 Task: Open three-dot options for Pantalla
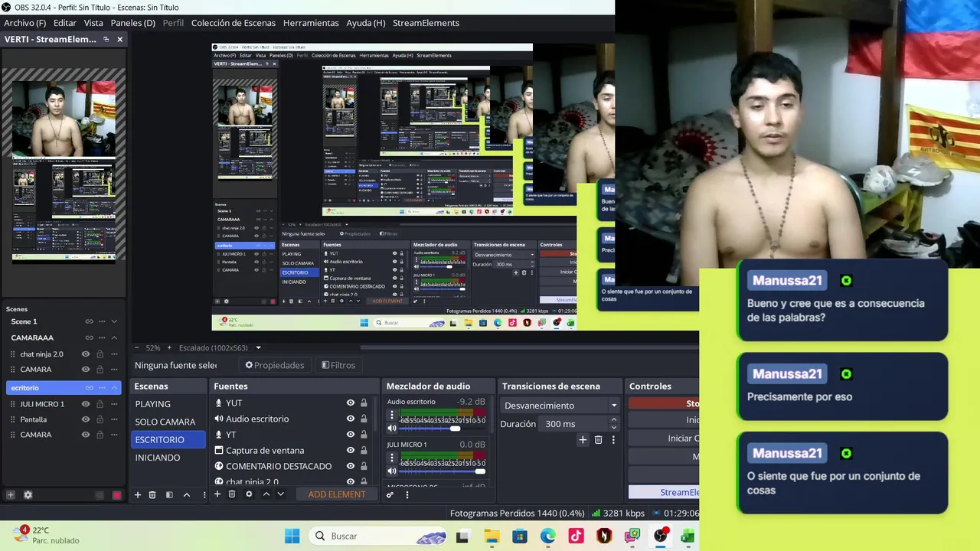pos(114,419)
